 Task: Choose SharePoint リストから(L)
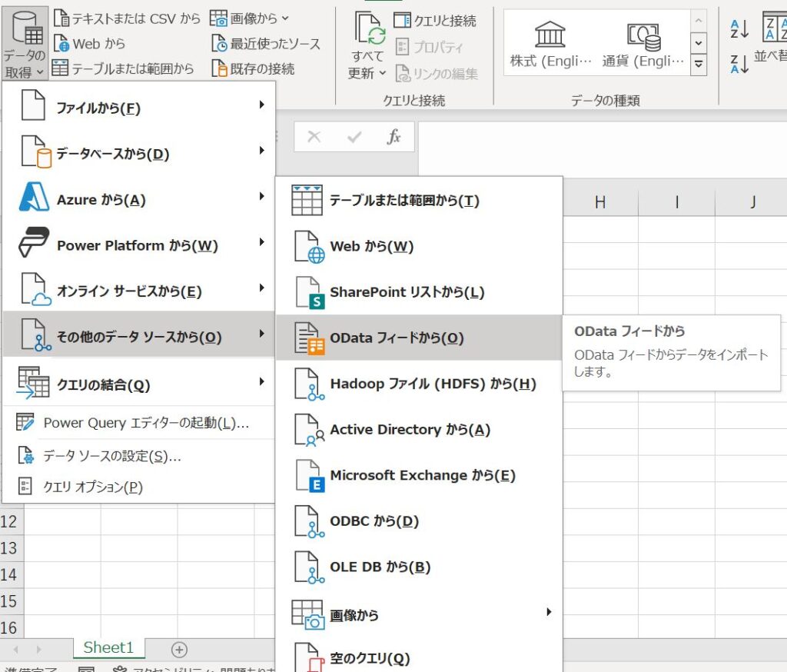click(x=419, y=292)
